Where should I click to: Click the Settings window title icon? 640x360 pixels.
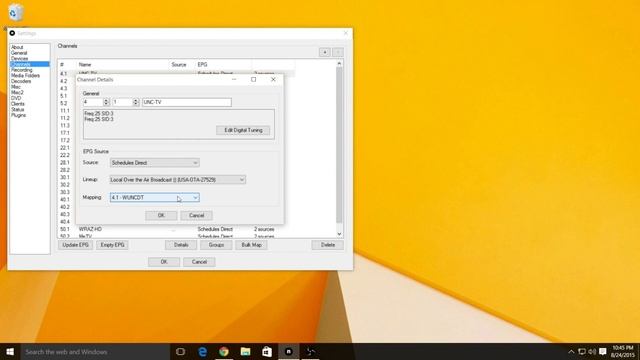pos(12,33)
